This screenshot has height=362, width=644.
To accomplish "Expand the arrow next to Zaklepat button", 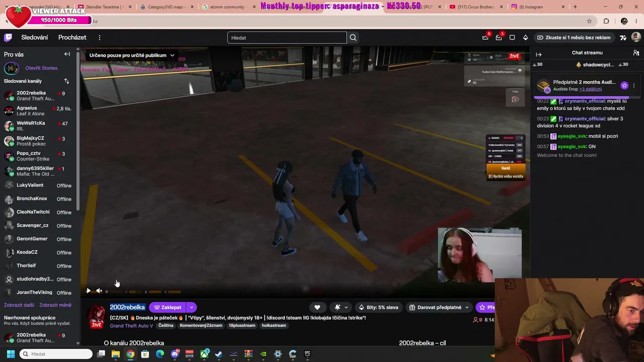I will 191,307.
